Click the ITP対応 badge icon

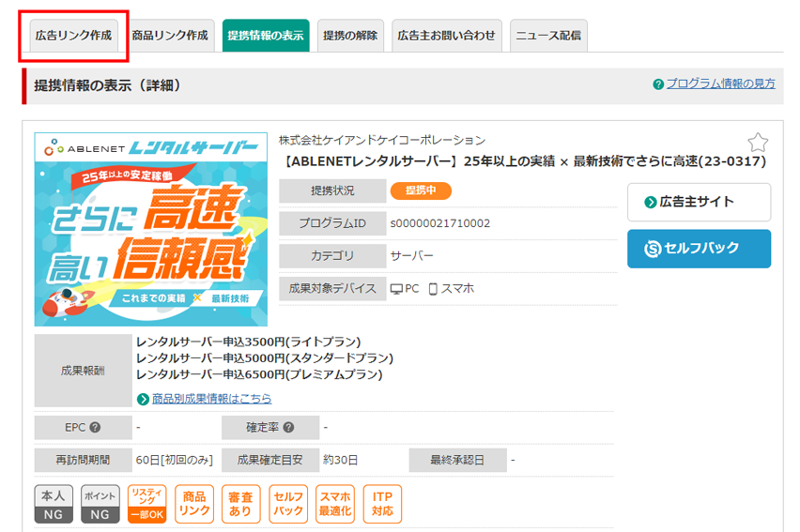pyautogui.click(x=382, y=504)
